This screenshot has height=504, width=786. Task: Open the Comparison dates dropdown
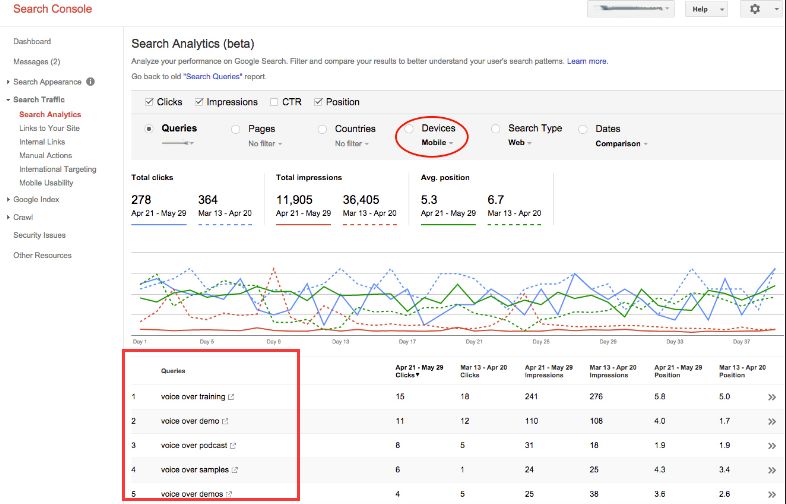(x=621, y=143)
